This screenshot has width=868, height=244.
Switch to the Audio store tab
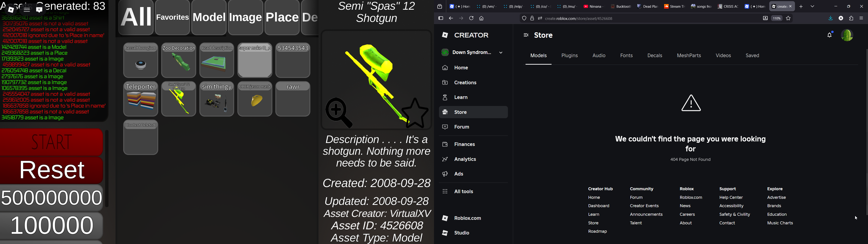tap(599, 56)
